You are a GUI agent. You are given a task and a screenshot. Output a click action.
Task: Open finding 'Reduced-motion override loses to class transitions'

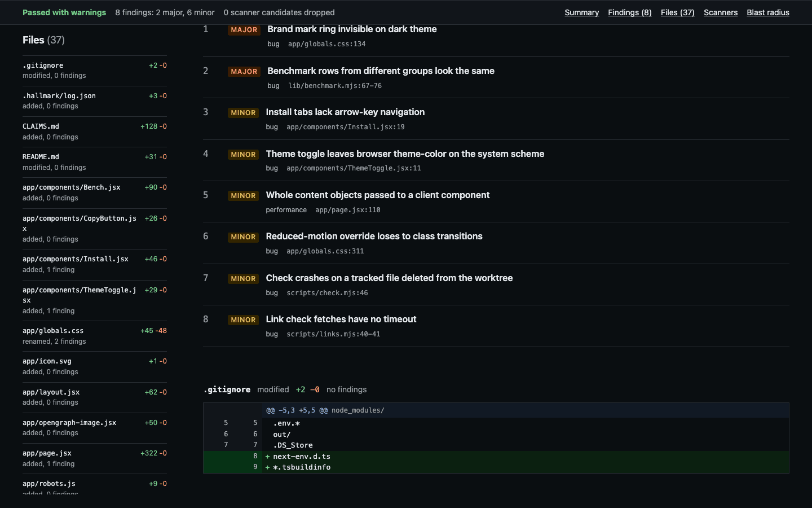374,236
